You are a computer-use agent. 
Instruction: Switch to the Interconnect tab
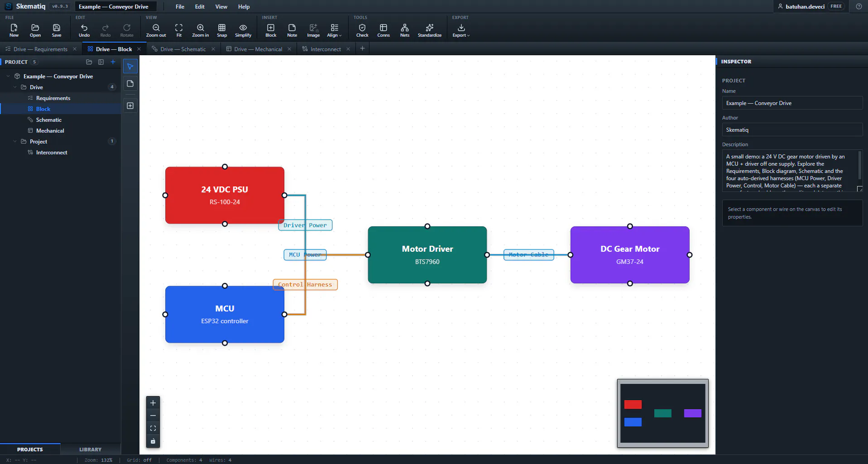coord(326,49)
